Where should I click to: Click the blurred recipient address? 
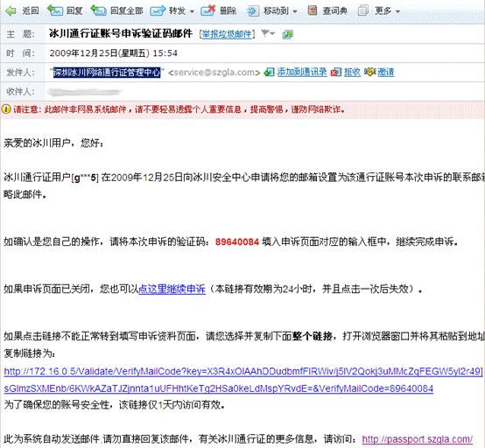84,92
